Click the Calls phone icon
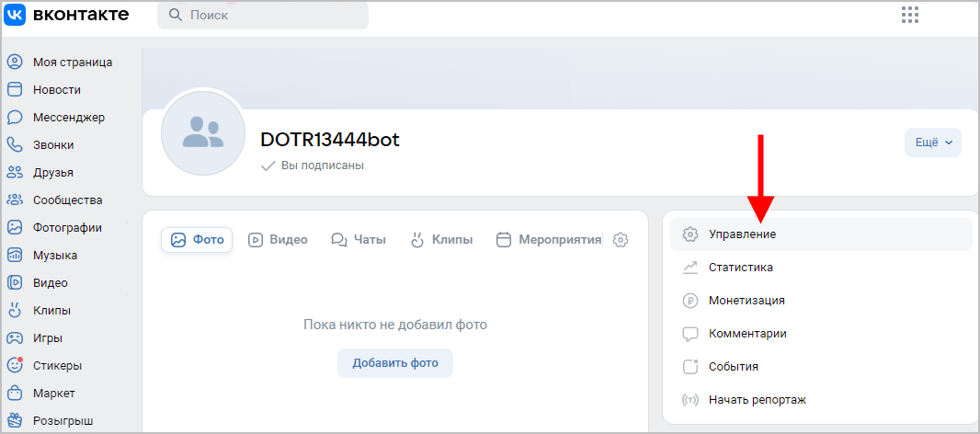 pos(15,145)
